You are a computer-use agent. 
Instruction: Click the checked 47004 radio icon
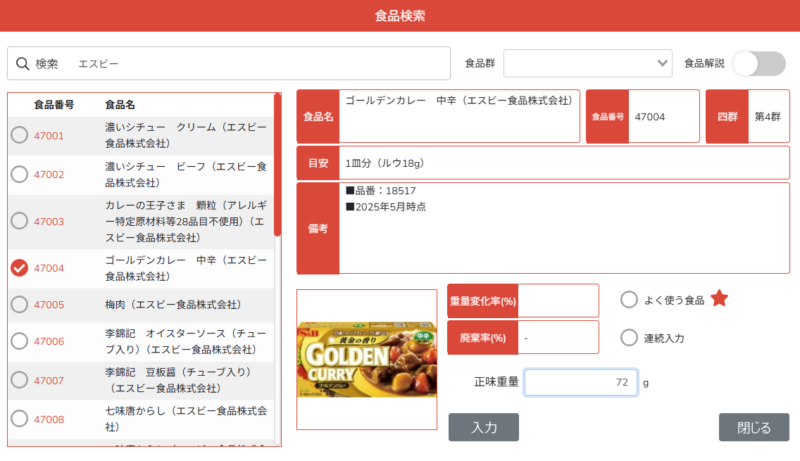19,268
